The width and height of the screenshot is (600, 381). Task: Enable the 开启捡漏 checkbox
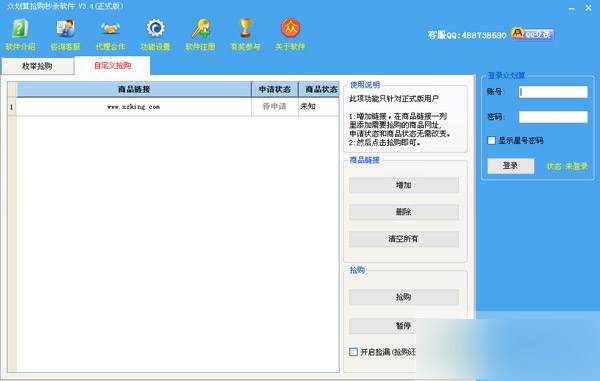pos(354,352)
